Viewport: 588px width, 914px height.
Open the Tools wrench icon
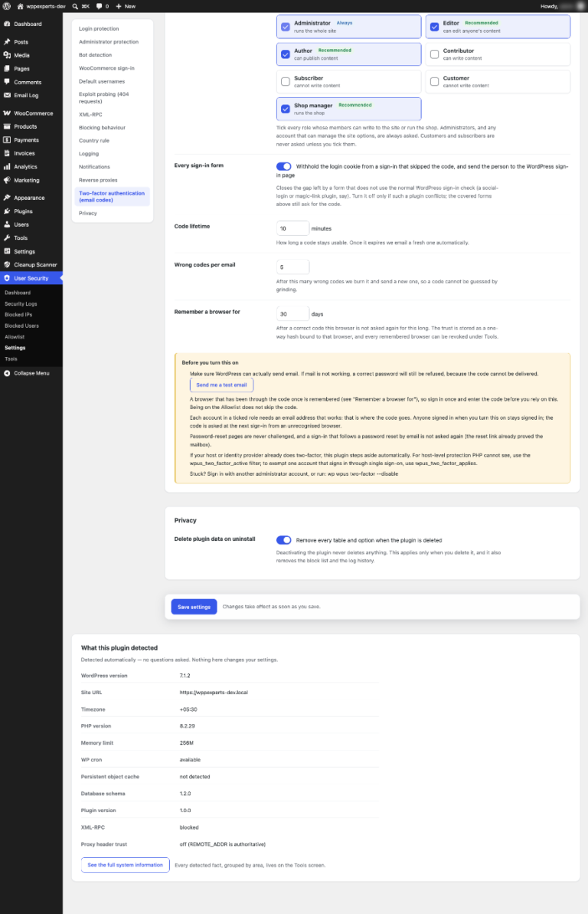[7, 238]
